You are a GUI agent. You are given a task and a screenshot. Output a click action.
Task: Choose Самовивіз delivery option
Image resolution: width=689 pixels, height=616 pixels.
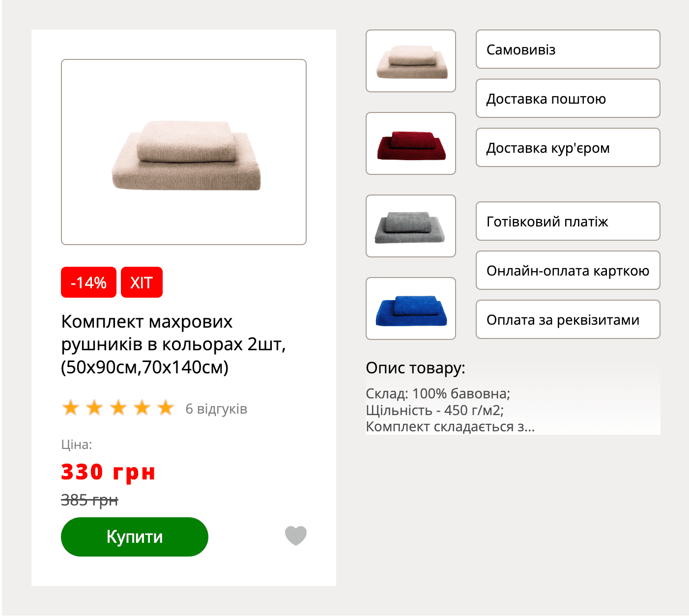(x=568, y=49)
